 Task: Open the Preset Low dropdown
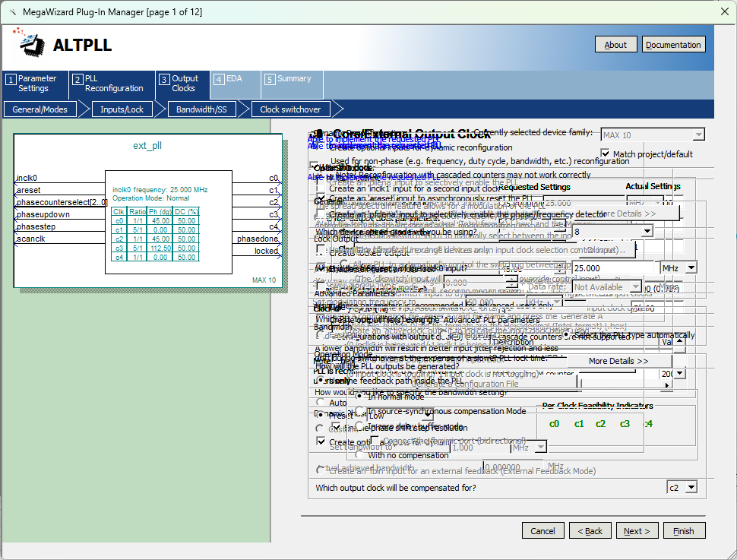(x=400, y=416)
